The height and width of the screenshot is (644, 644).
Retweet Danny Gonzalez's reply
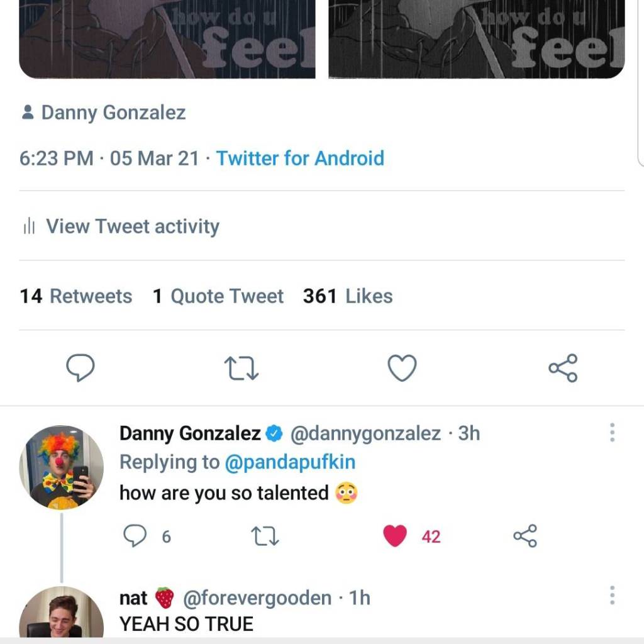pos(265,536)
